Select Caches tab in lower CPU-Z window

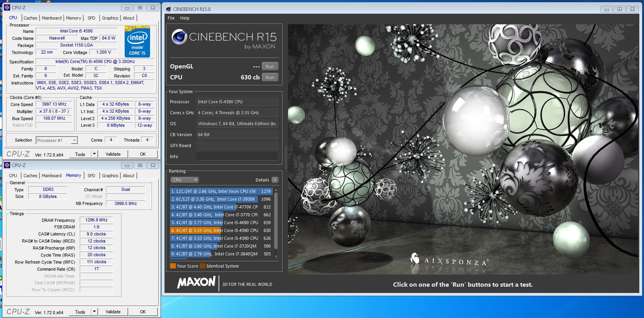coord(30,176)
